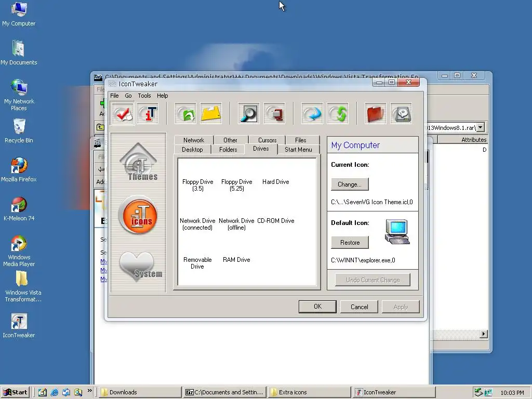Select Mozilla Firefox desktop shortcut
Screen dimensions: 532x399
point(19,170)
